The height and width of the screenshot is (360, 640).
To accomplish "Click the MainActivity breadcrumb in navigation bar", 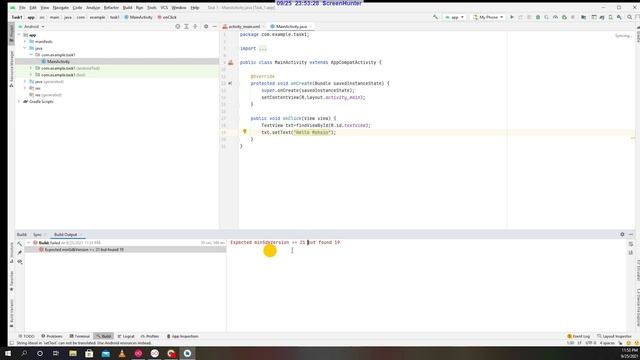I will 138,17.
